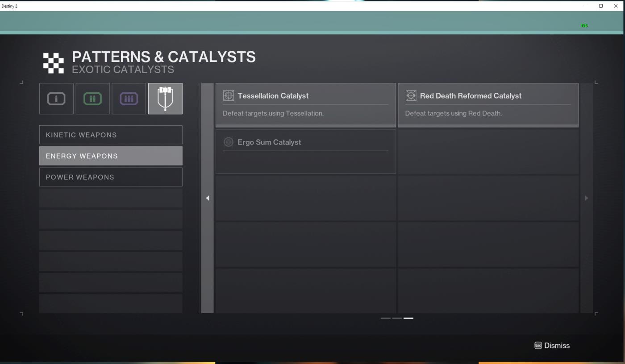The image size is (625, 364).
Task: Minimize the Destiny 2 window
Action: [586, 5]
